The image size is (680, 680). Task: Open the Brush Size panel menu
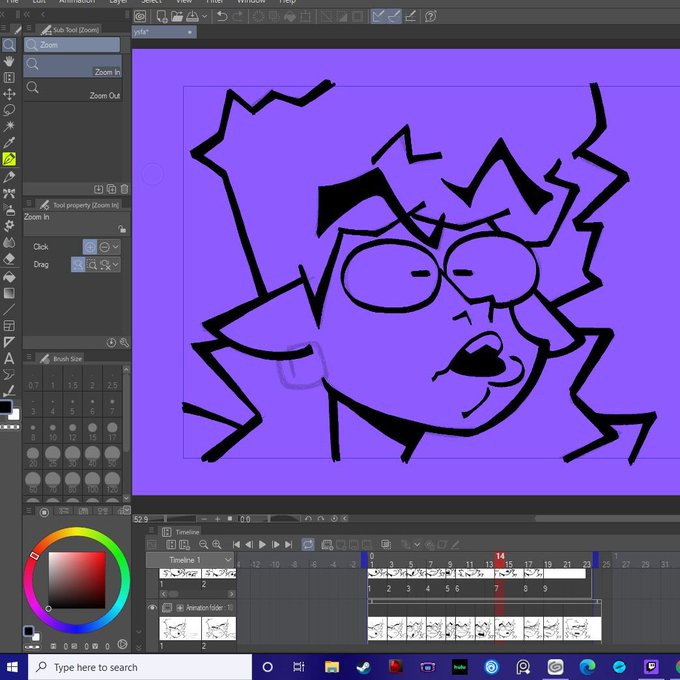[29, 357]
